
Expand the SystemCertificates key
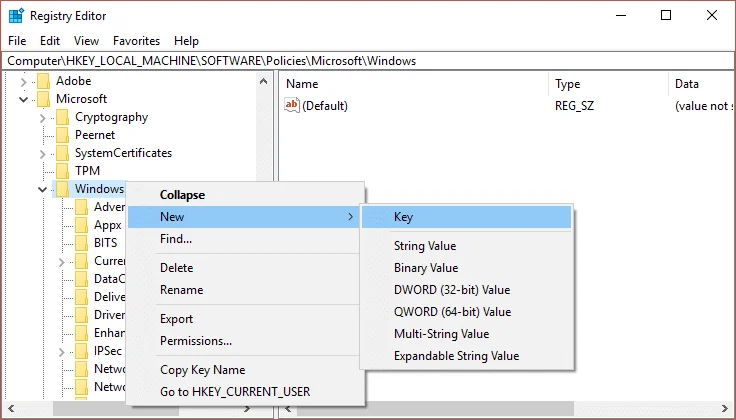tap(42, 153)
